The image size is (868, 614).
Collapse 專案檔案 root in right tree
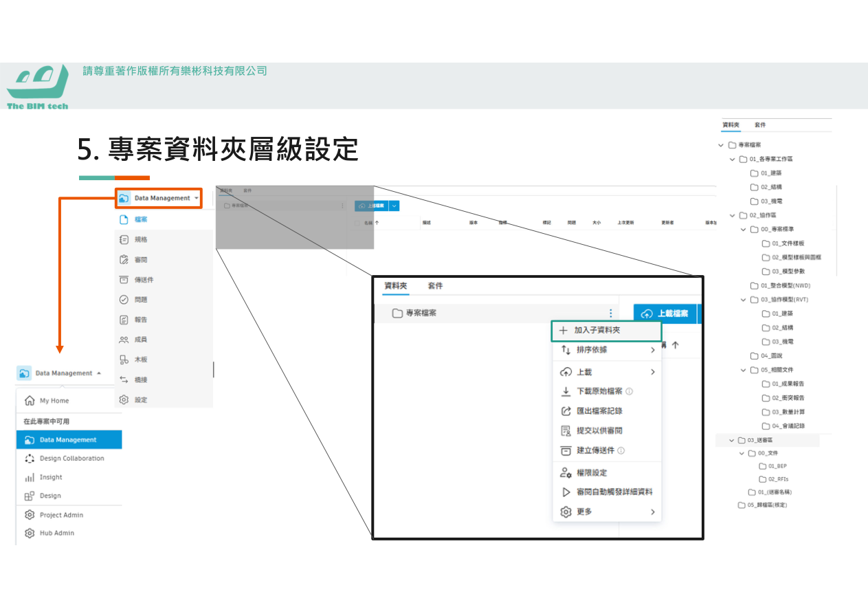click(x=721, y=145)
